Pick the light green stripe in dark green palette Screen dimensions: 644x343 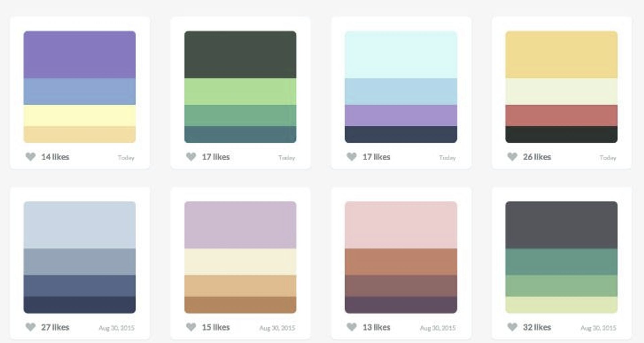[x=240, y=92]
